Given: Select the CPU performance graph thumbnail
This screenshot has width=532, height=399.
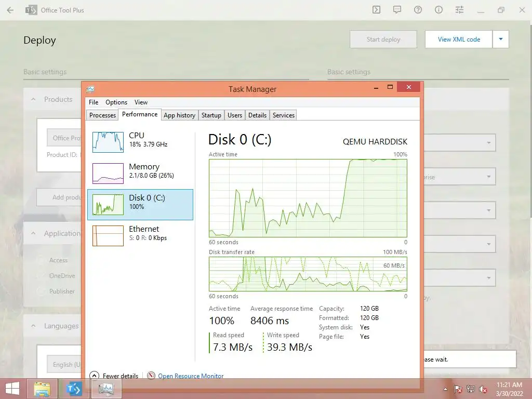Looking at the screenshot, I should (x=108, y=142).
